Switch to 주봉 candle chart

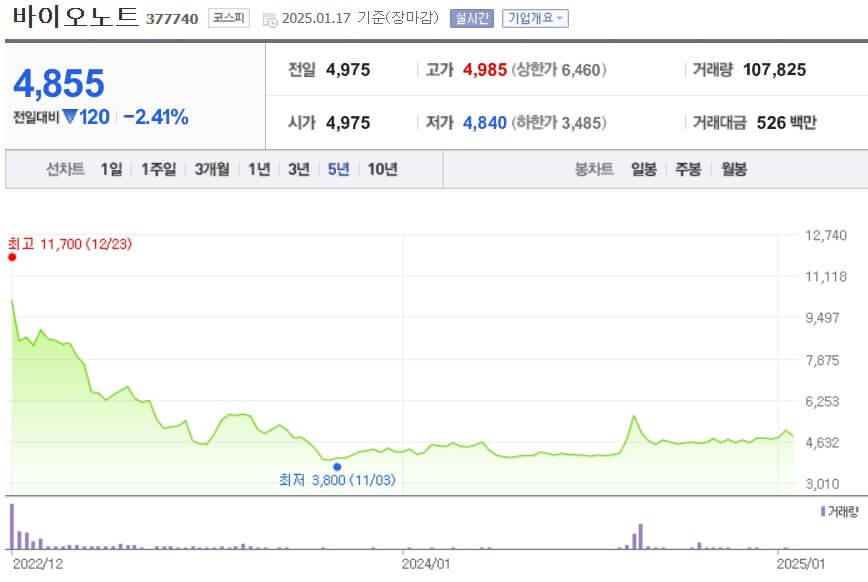click(688, 169)
